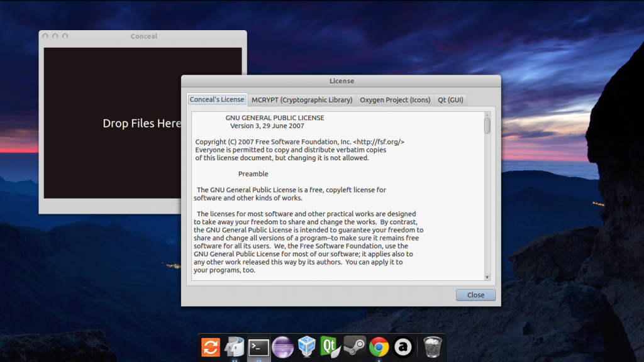Open the orange sync updater dock icon
This screenshot has height=362, width=644.
(x=211, y=346)
